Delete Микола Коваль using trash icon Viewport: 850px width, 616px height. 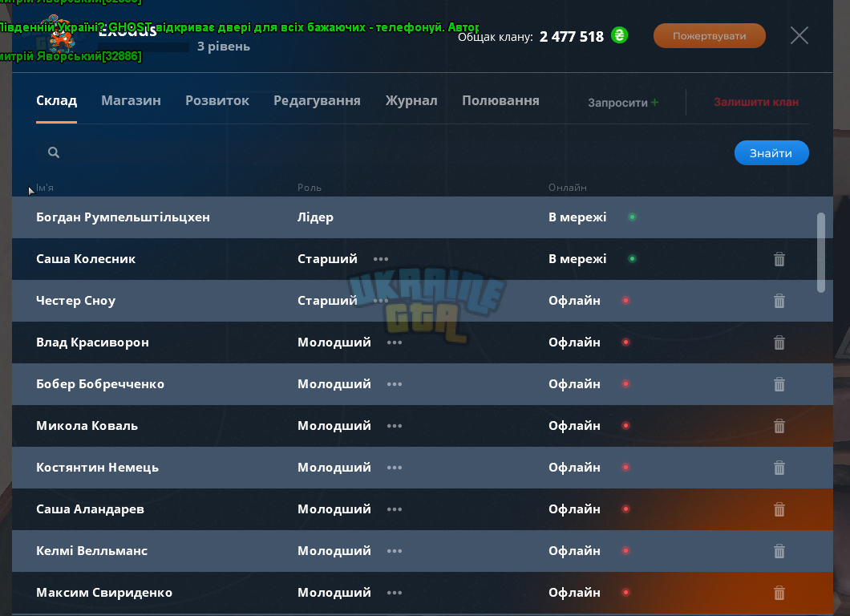779,426
